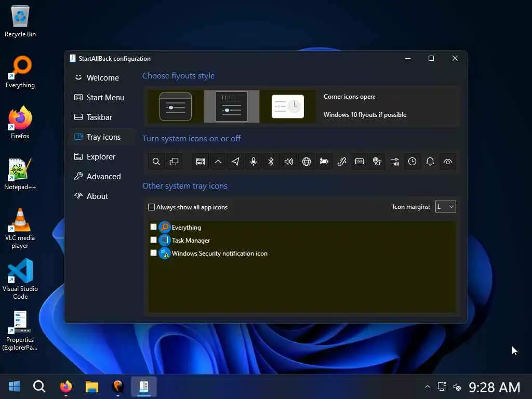Open Windows 10 flyouts if possible option
Image resolution: width=532 pixels, height=399 pixels.
pos(365,115)
